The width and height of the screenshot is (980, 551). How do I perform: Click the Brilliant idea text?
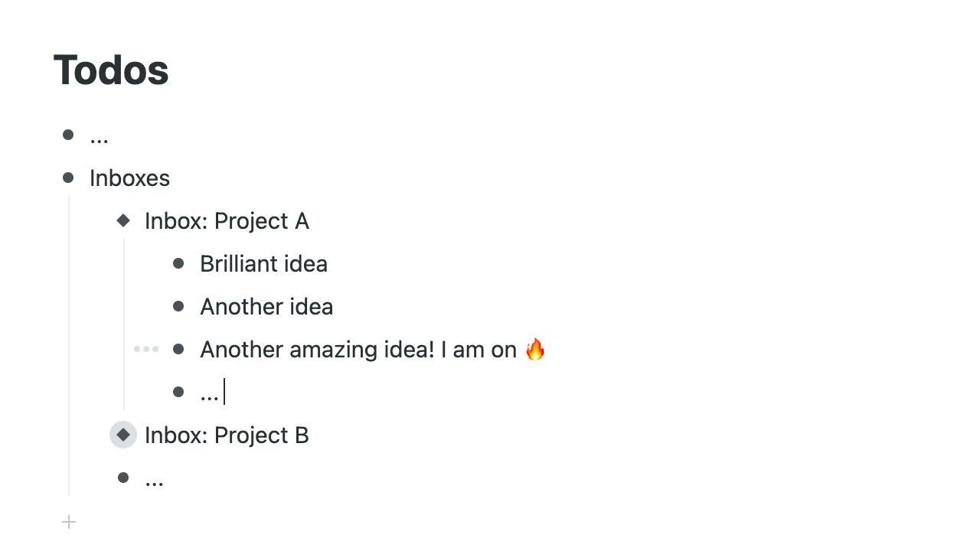263,264
